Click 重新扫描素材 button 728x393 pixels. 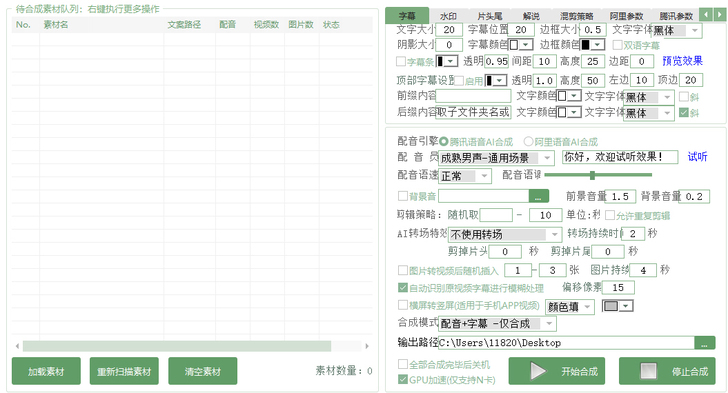pos(124,371)
